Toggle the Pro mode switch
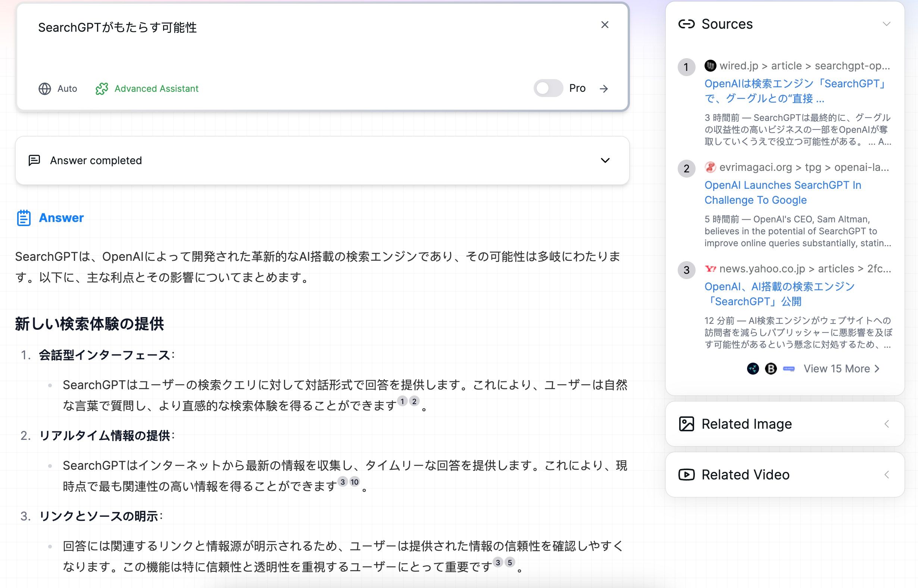 click(548, 88)
